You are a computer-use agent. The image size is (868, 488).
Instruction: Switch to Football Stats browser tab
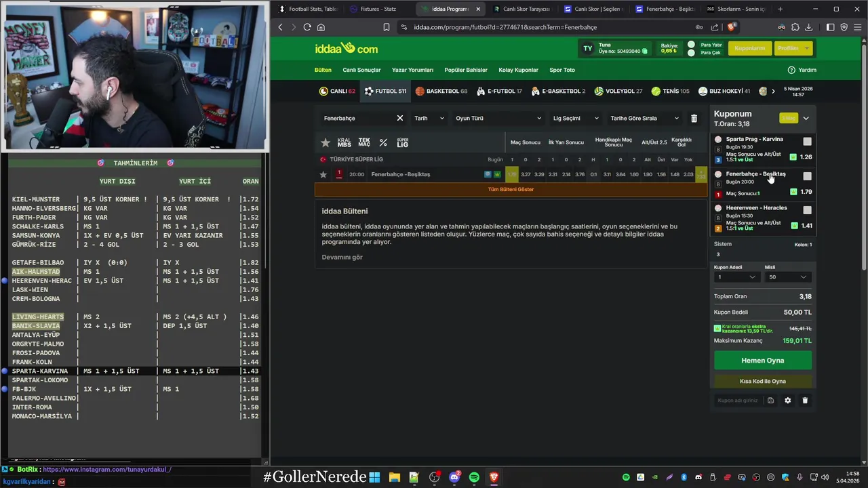pyautogui.click(x=309, y=9)
